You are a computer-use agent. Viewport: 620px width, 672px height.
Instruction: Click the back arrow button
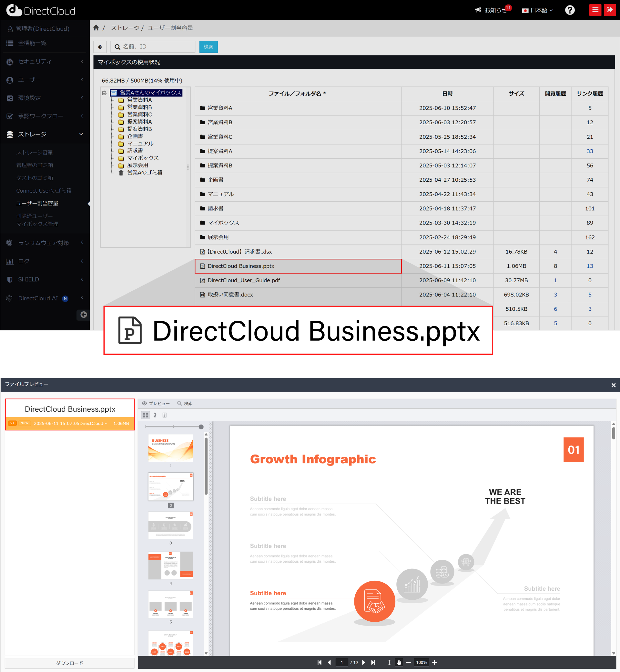coord(100,47)
